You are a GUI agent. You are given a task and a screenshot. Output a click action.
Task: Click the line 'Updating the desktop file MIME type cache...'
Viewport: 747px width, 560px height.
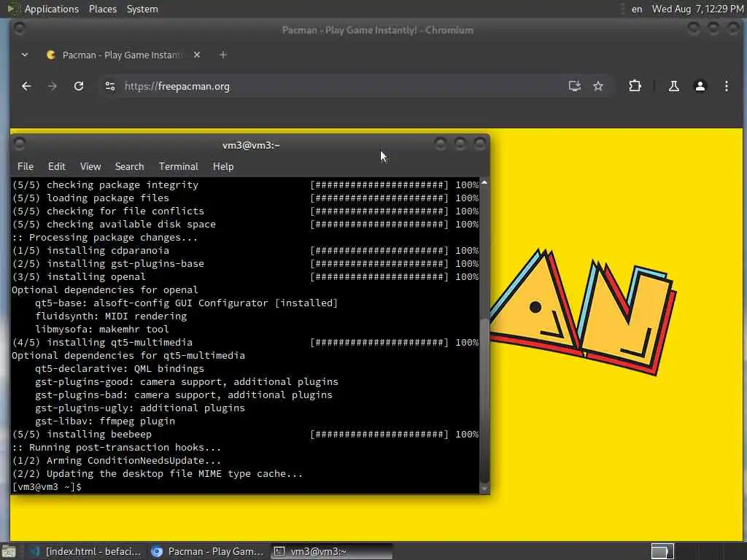point(174,474)
